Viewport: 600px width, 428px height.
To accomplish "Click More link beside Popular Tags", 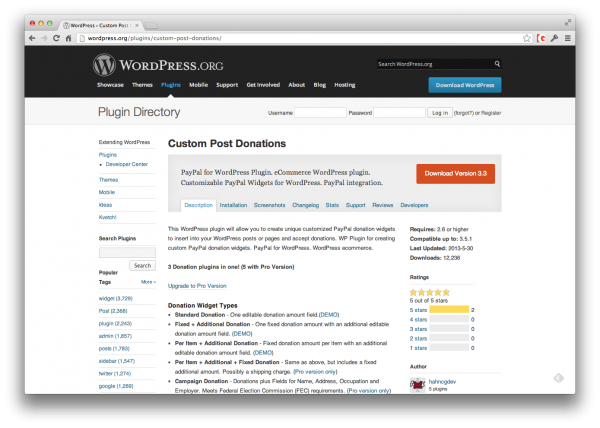I will tap(148, 282).
